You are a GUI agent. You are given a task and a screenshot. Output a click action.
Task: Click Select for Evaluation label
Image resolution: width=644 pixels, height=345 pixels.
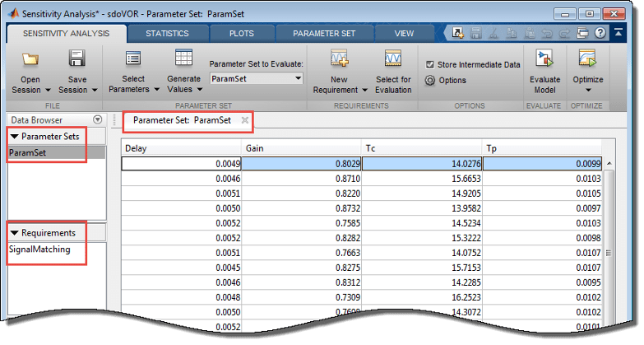[x=393, y=85]
